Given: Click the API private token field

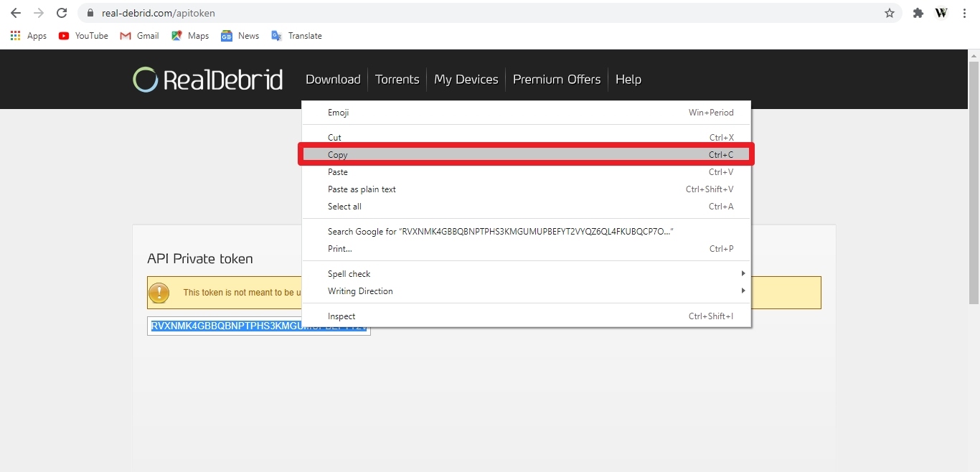Looking at the screenshot, I should coord(259,326).
